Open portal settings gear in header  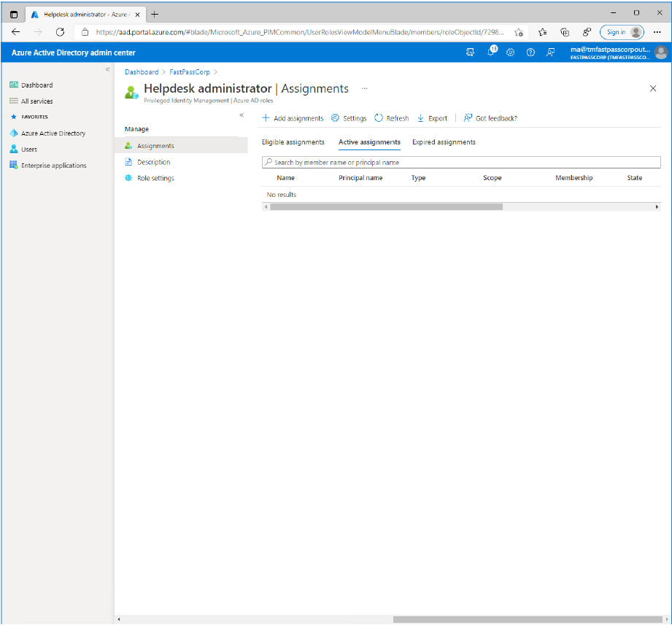[x=511, y=53]
